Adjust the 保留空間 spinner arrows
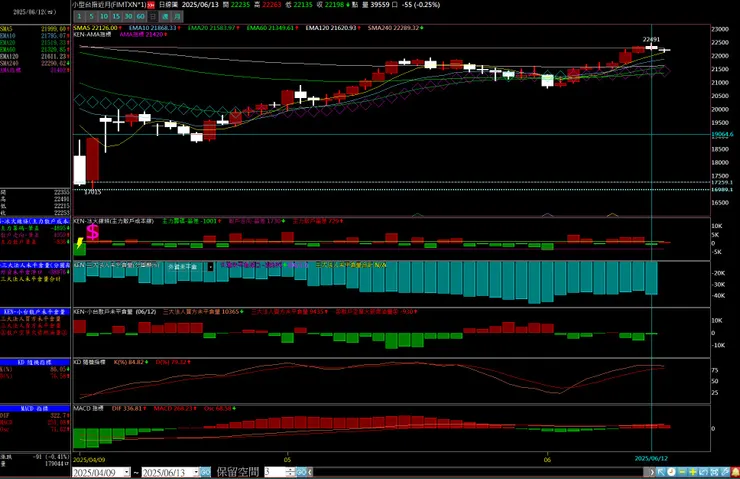This screenshot has width=740, height=479. point(291,472)
